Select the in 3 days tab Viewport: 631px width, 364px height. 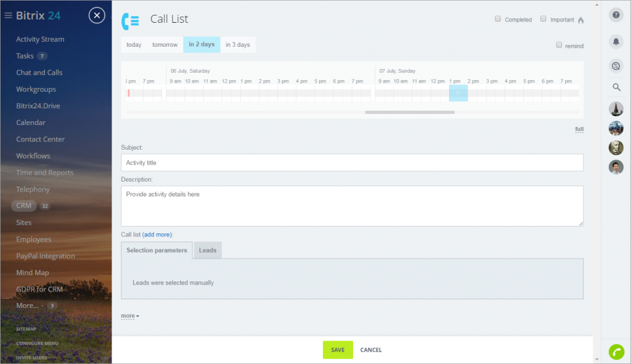(238, 44)
